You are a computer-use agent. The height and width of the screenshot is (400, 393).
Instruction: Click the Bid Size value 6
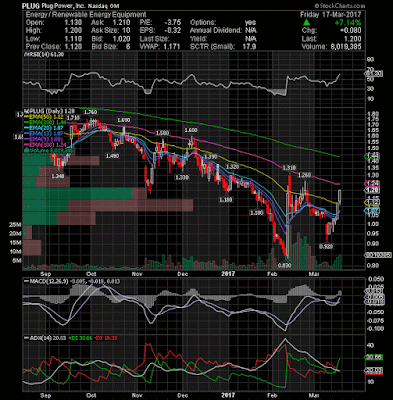128,47
